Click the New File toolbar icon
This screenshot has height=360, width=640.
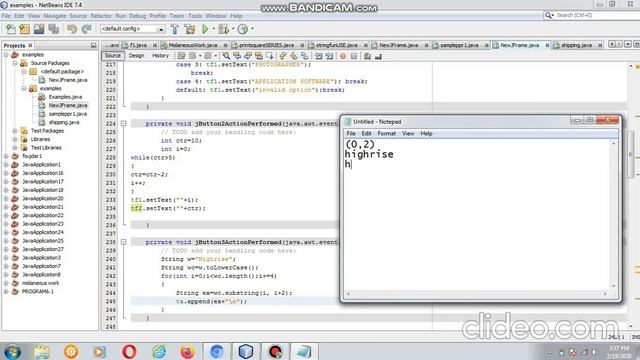click(x=11, y=29)
